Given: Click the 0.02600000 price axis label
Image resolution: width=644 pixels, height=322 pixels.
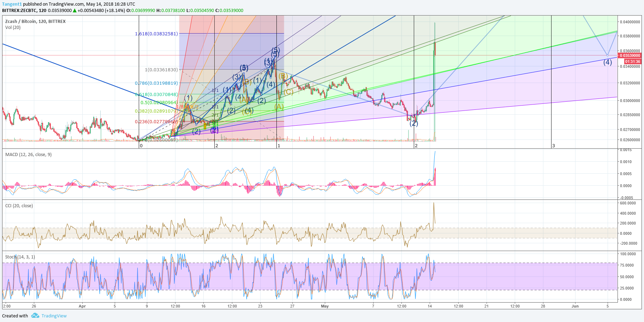Looking at the screenshot, I should (630, 140).
